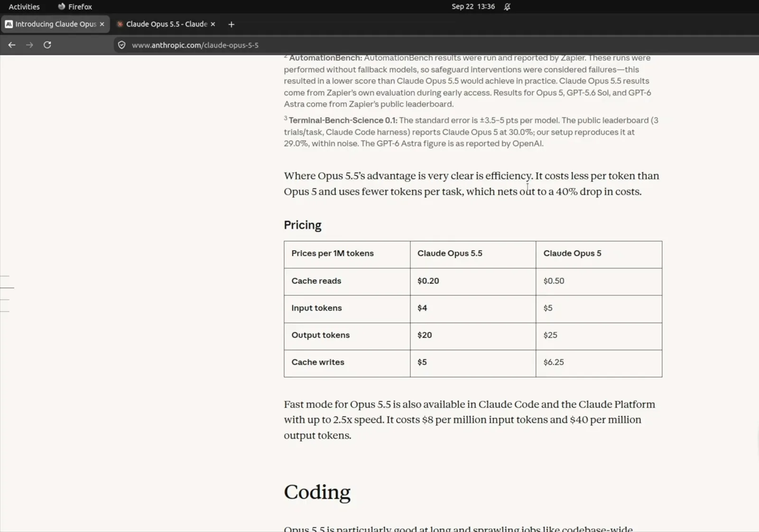Click the muted notification bell icon
The width and height of the screenshot is (759, 532).
click(507, 7)
